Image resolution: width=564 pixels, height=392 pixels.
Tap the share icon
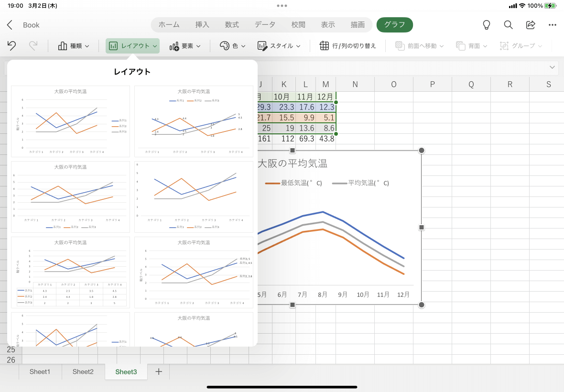(x=531, y=25)
